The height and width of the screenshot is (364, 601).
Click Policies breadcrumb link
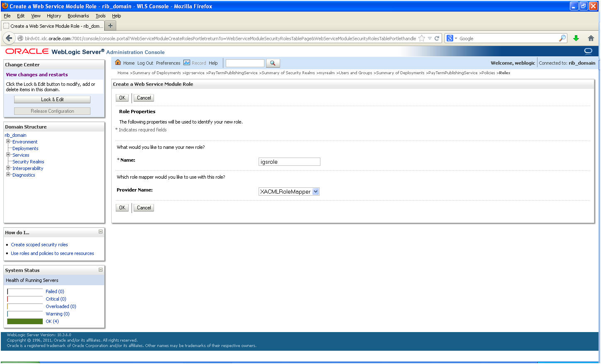(x=488, y=73)
